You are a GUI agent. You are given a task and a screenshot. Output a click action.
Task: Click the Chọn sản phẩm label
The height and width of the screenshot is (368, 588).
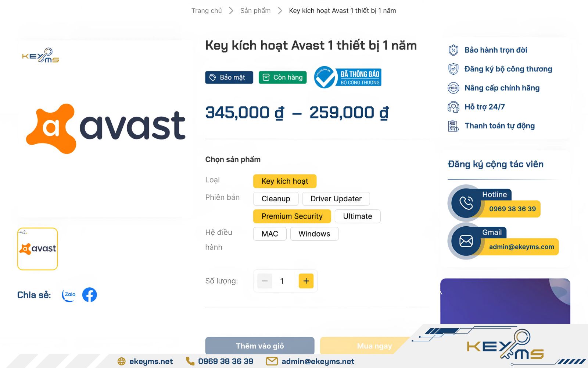click(233, 159)
